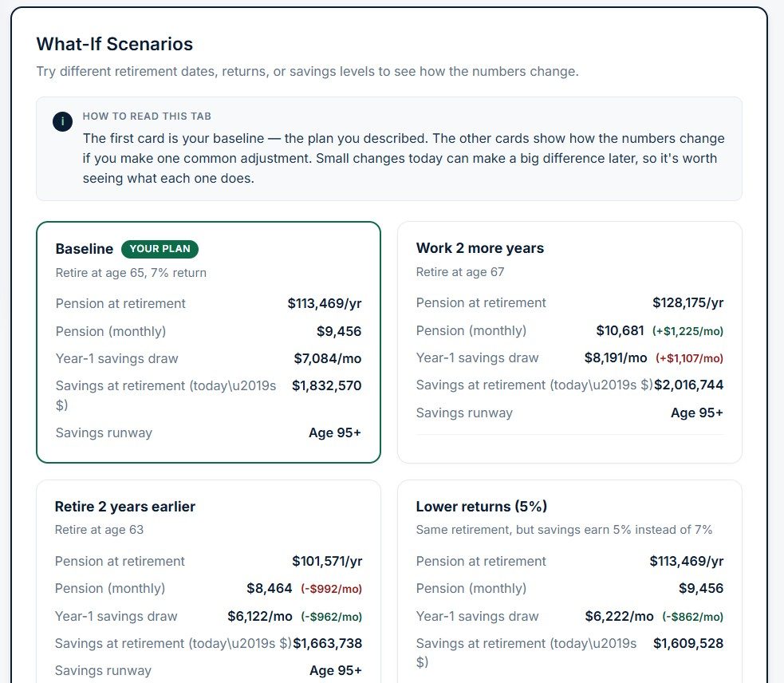784x683 pixels.
Task: Click the (-$962/mo) green difference
Action: tap(332, 617)
